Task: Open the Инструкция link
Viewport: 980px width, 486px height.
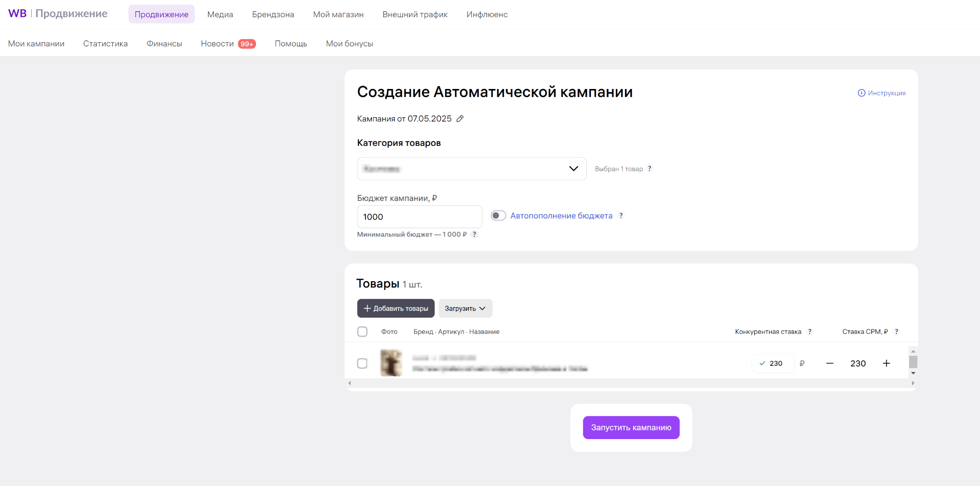Action: tap(881, 93)
